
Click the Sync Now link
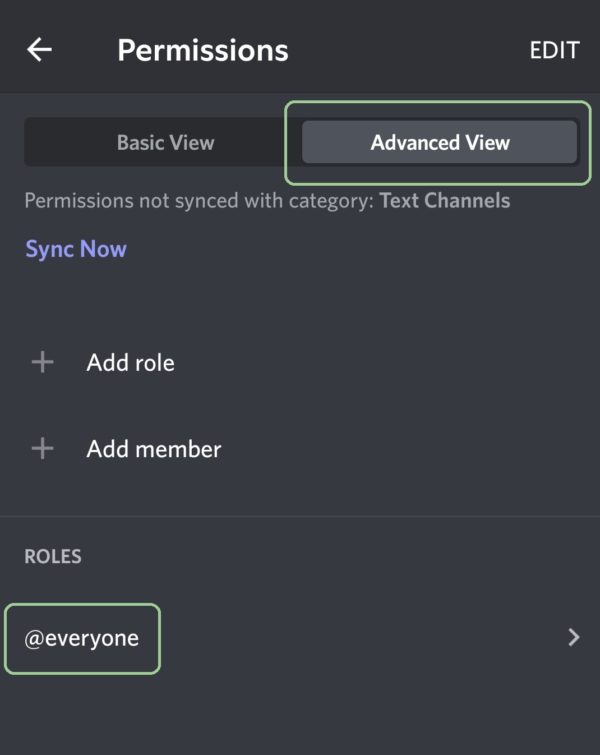[76, 249]
